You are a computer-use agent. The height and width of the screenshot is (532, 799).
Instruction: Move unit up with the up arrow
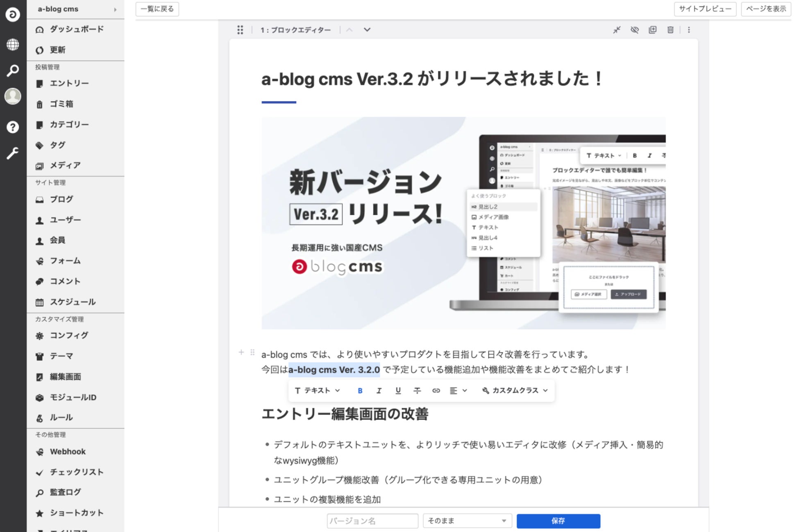350,30
